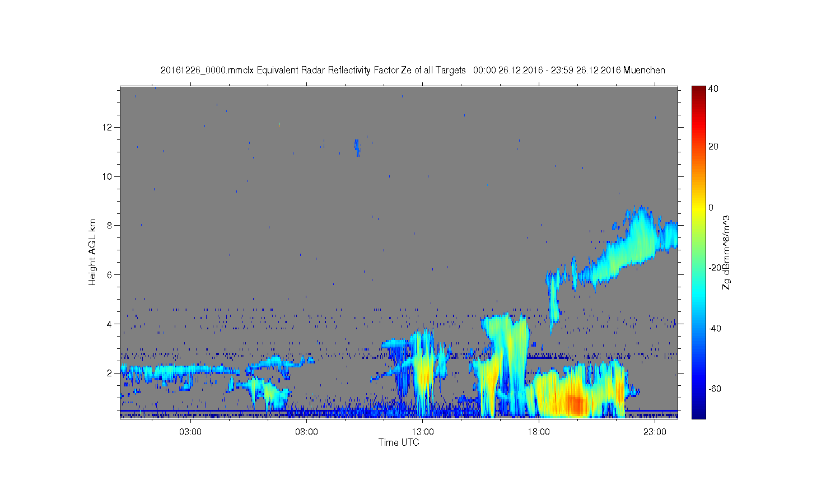Click the 'Height AGL km' axis title

pos(92,252)
